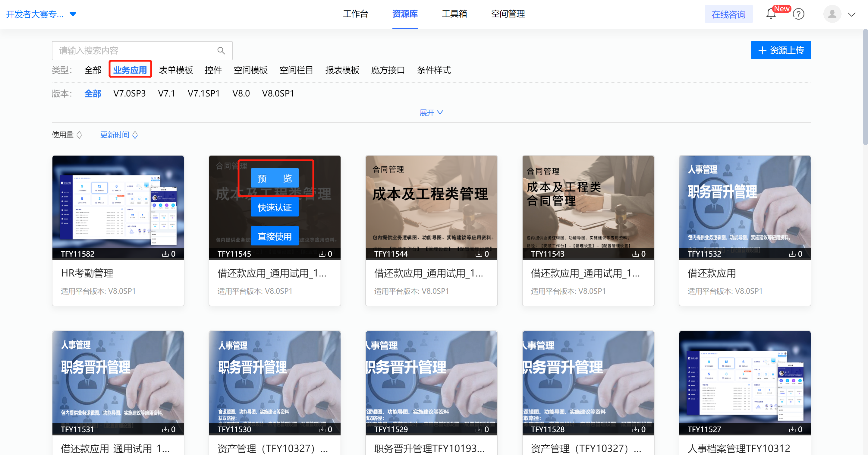Image resolution: width=868 pixels, height=455 pixels.
Task: Click the download icon on TFY11527 card
Action: 792,429
